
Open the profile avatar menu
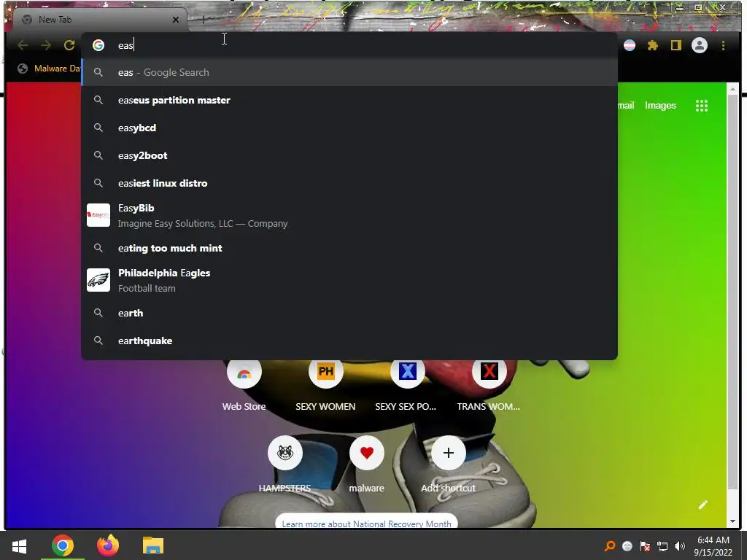coord(700,45)
